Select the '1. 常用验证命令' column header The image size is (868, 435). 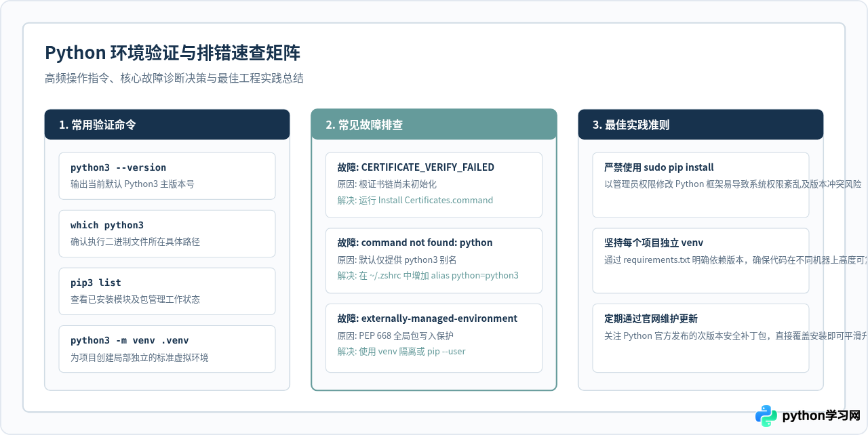coord(167,125)
